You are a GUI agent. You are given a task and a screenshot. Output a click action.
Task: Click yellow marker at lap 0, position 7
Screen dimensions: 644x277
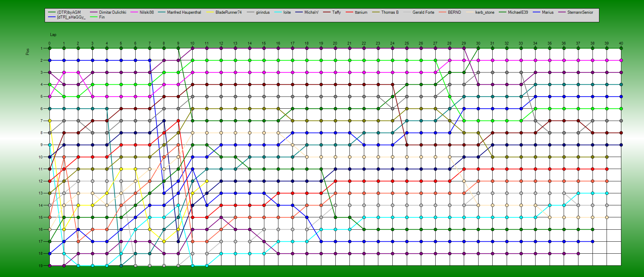(49, 121)
